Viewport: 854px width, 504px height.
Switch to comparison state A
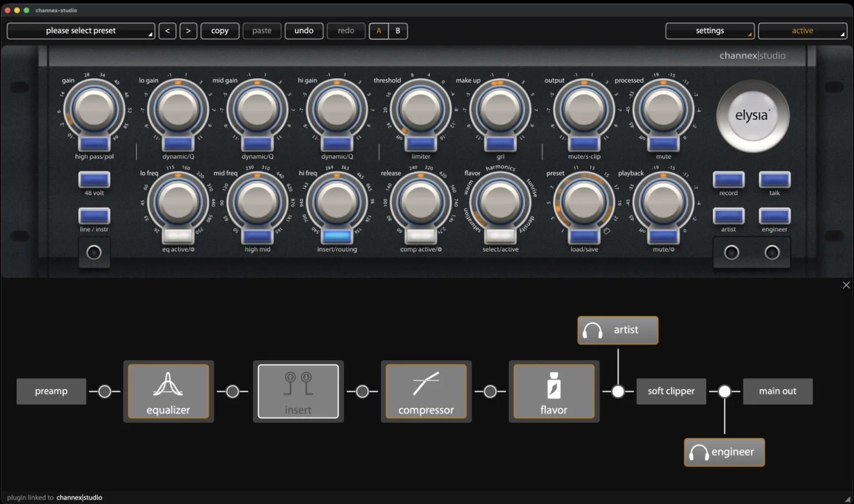tap(378, 31)
